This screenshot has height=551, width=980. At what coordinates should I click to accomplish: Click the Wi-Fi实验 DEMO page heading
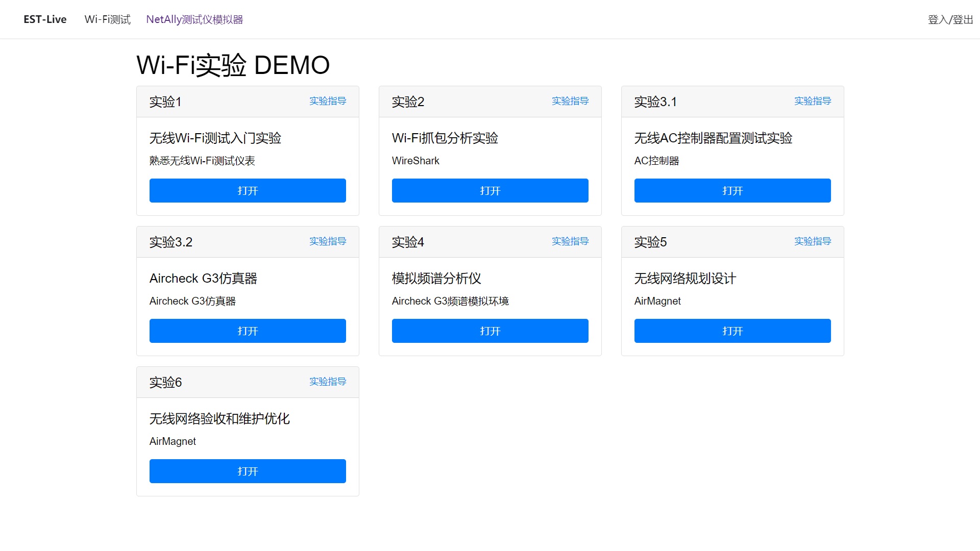[233, 65]
